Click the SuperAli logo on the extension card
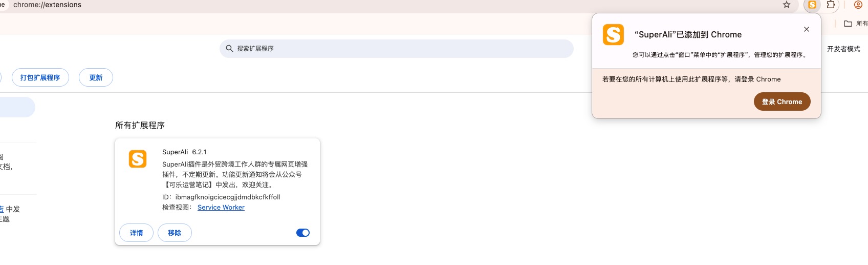Image resolution: width=868 pixels, height=265 pixels. point(138,159)
